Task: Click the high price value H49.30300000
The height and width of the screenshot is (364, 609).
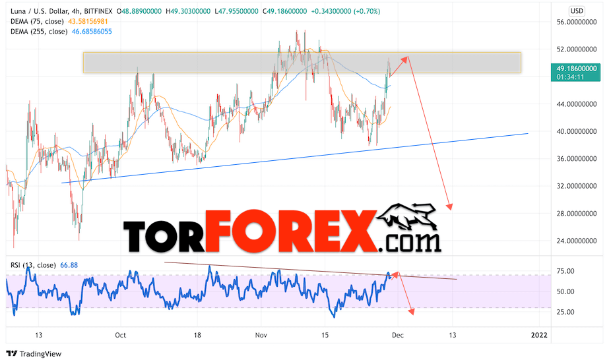Action: point(188,11)
